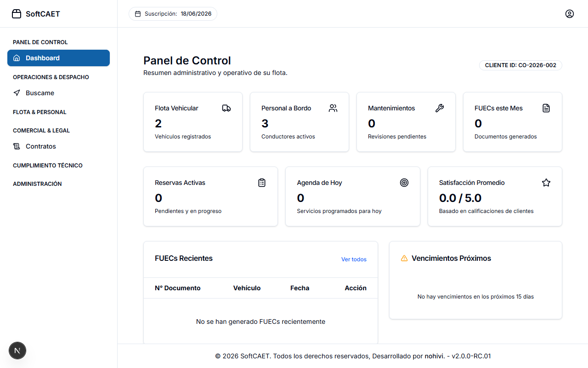
Task: Click the Documentos generados text
Action: (505, 137)
